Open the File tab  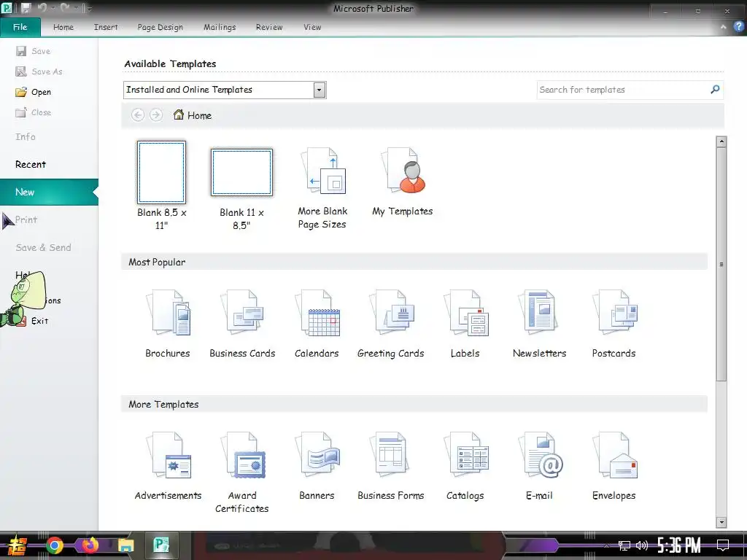[20, 27]
